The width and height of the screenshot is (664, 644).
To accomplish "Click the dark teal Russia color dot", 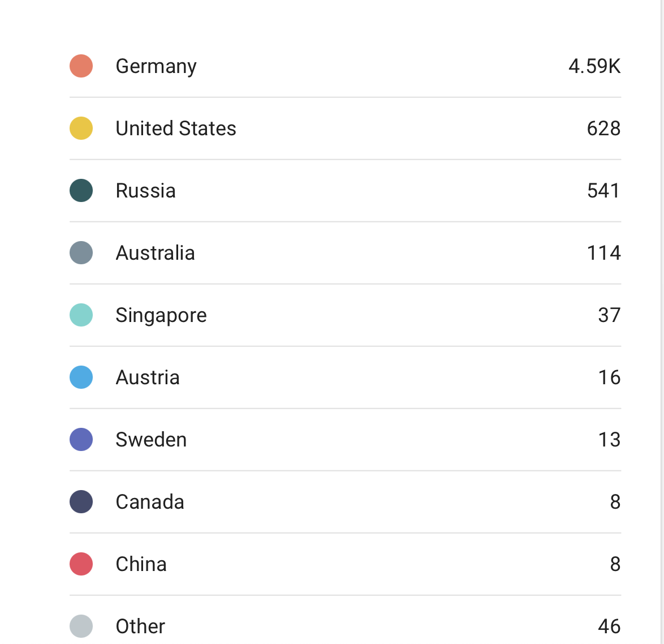I will (x=81, y=191).
